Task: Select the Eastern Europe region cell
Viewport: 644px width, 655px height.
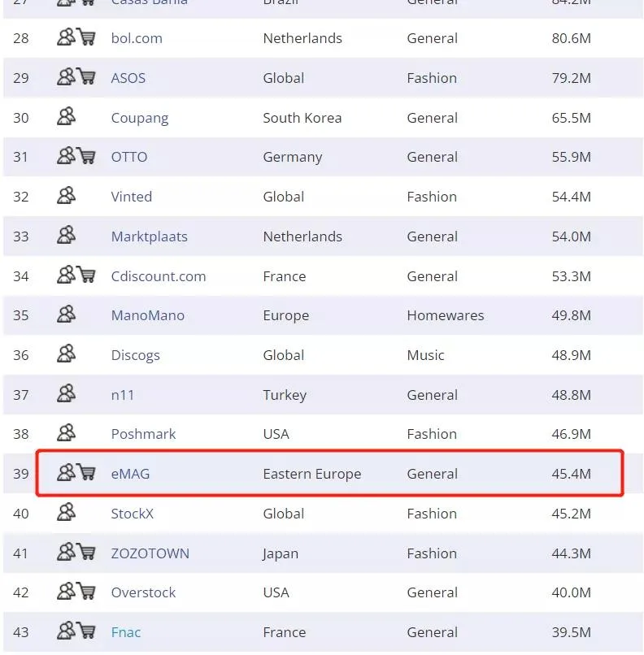Action: tap(311, 474)
